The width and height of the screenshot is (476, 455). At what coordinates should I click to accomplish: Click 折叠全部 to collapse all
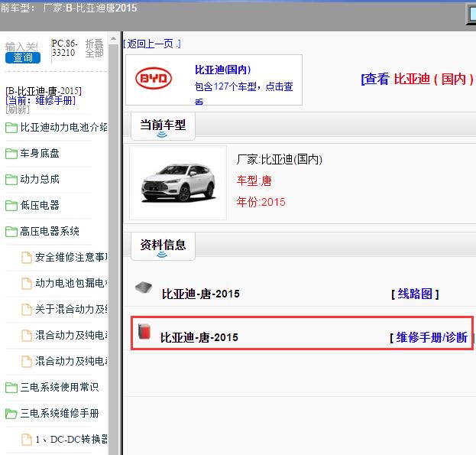pos(95,48)
